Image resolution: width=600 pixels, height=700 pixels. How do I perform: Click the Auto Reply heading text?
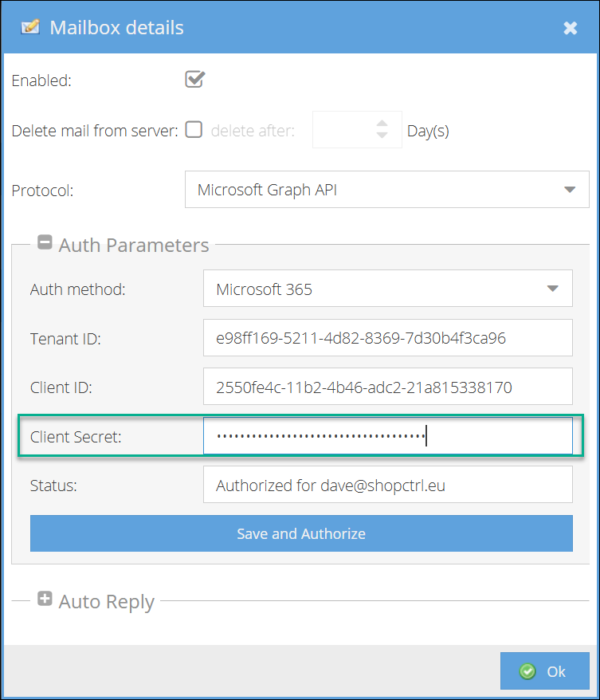(107, 602)
